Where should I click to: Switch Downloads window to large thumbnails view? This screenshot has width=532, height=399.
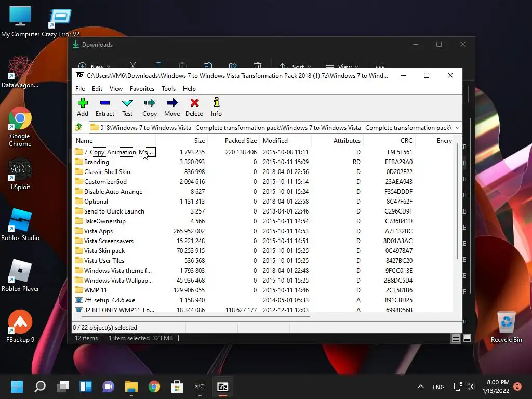(x=467, y=338)
